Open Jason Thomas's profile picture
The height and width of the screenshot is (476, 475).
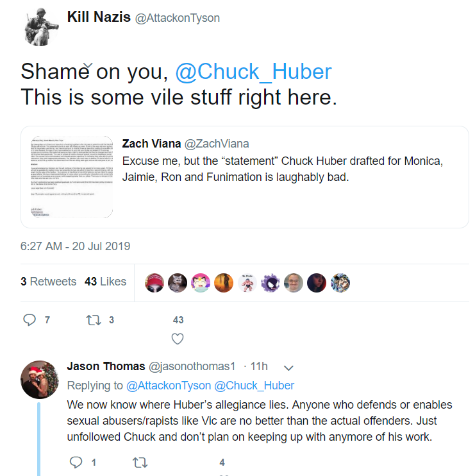[40, 380]
